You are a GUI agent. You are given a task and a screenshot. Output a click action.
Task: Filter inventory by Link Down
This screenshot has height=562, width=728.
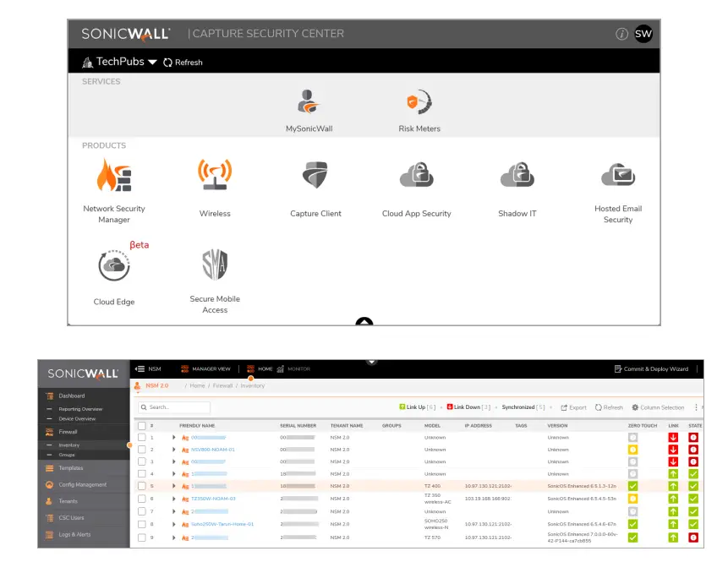click(468, 407)
